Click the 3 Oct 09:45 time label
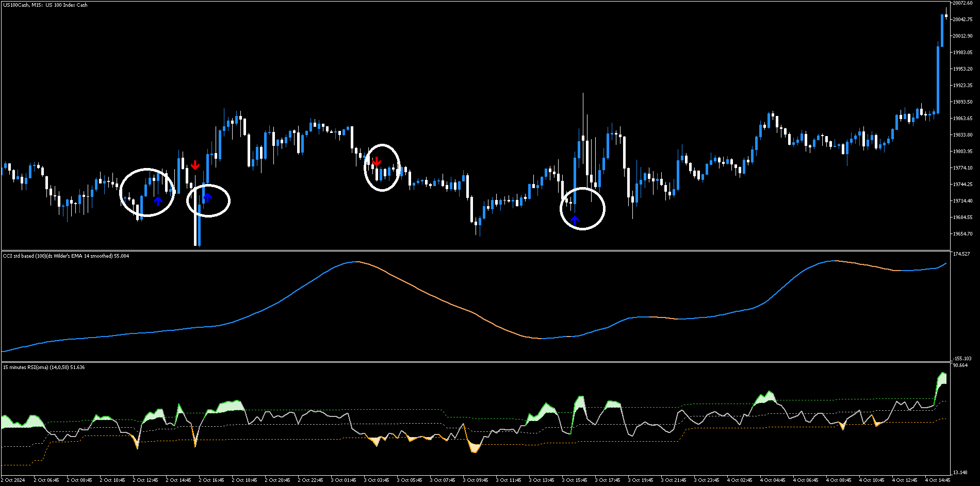This screenshot has height=486, width=980. click(475, 480)
